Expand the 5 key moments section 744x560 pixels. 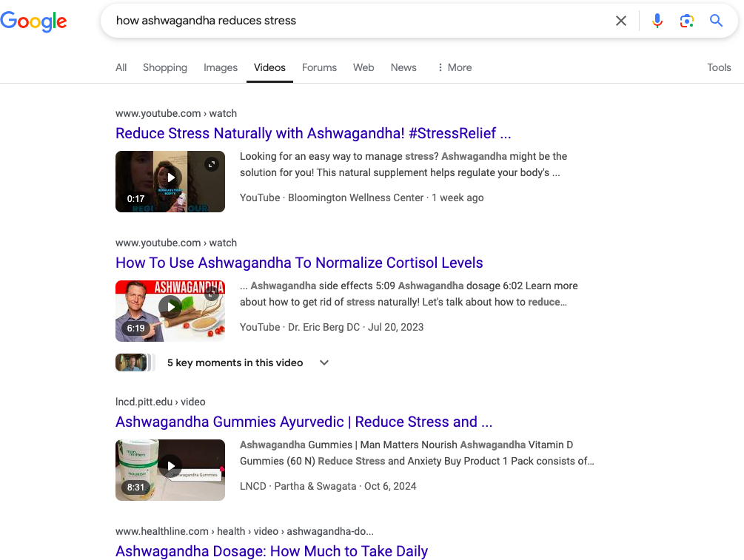(324, 362)
